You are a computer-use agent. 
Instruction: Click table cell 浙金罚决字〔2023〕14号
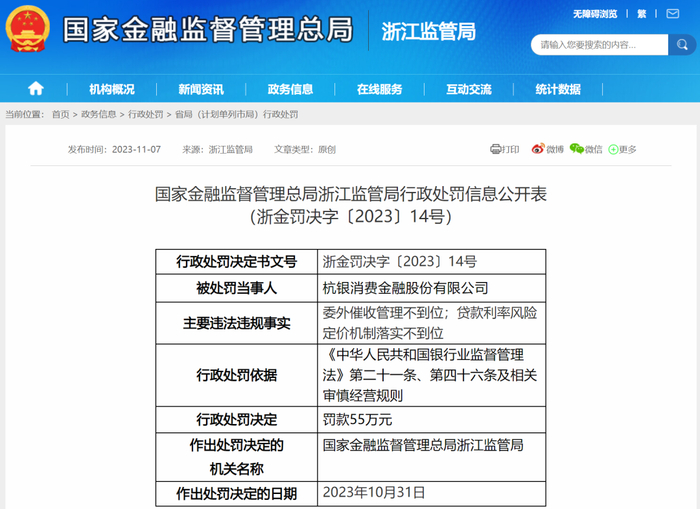[432, 262]
